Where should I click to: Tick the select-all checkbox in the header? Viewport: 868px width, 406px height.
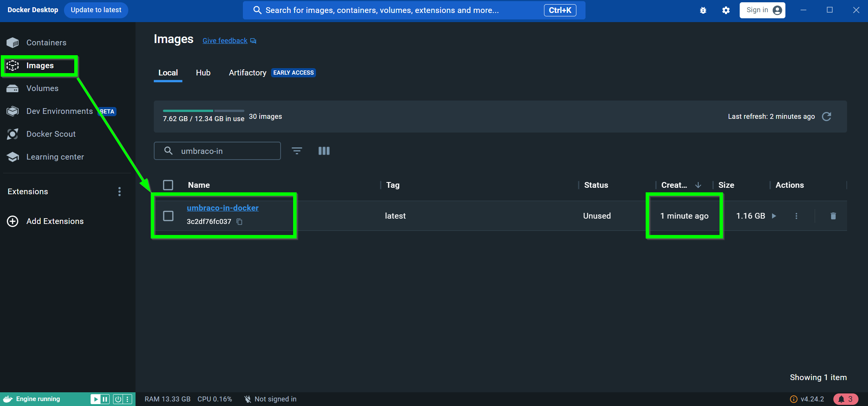[168, 185]
